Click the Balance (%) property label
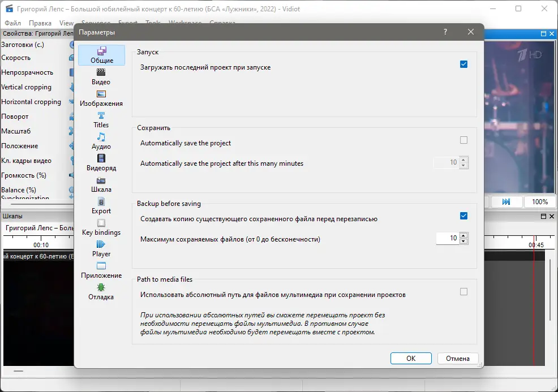 tap(19, 189)
